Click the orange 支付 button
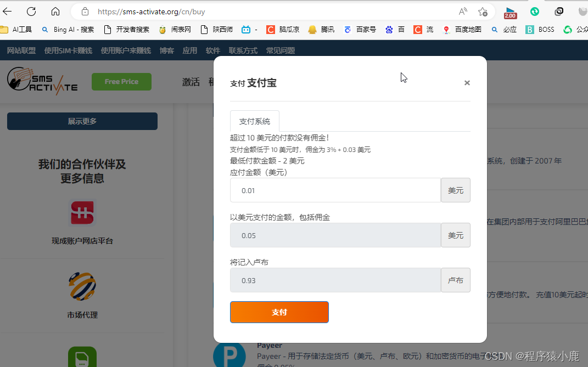Image resolution: width=588 pixels, height=367 pixels. tap(279, 312)
